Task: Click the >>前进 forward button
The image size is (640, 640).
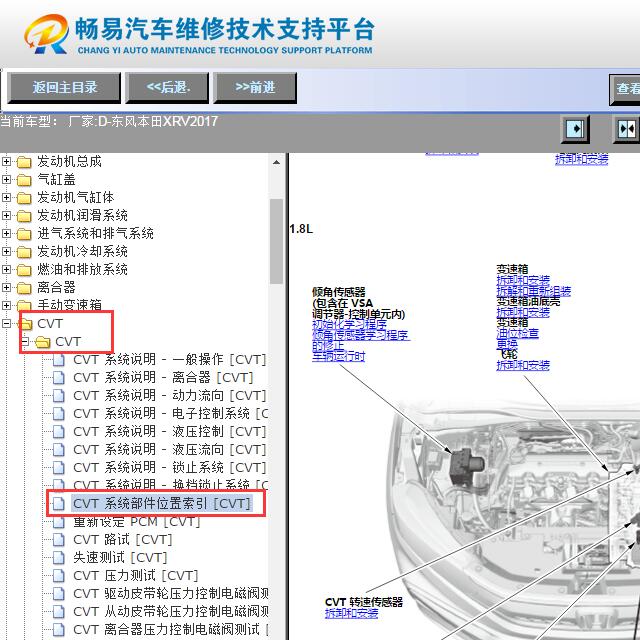Action: click(255, 87)
